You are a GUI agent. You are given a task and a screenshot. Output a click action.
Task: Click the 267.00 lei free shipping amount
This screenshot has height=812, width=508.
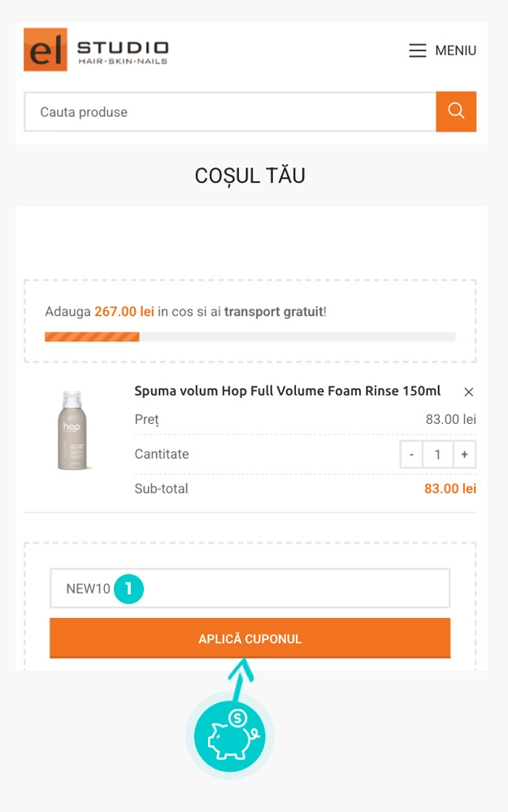124,312
